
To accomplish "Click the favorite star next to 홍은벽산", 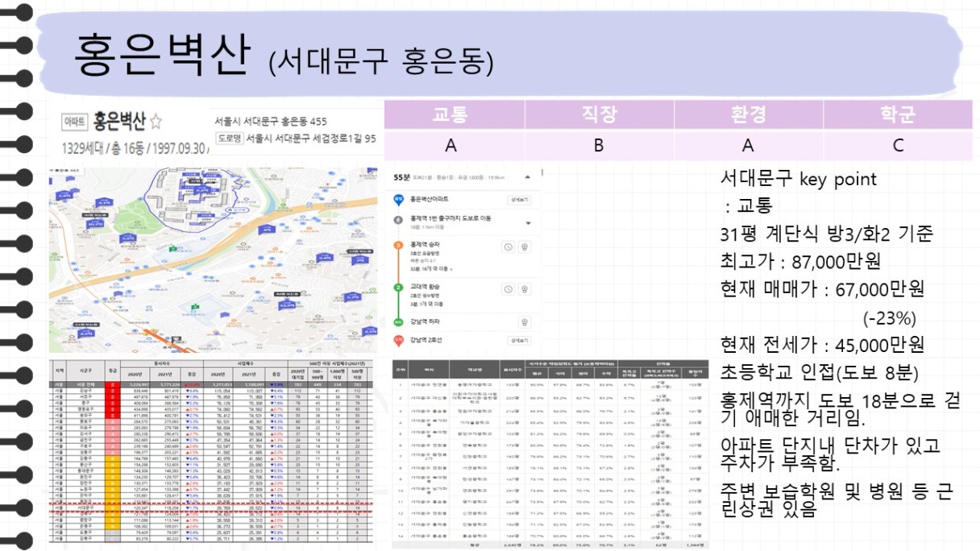I will pyautogui.click(x=156, y=122).
